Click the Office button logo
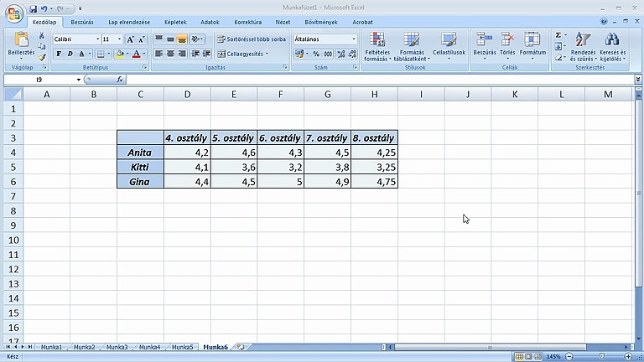The image size is (644, 362). click(x=13, y=12)
